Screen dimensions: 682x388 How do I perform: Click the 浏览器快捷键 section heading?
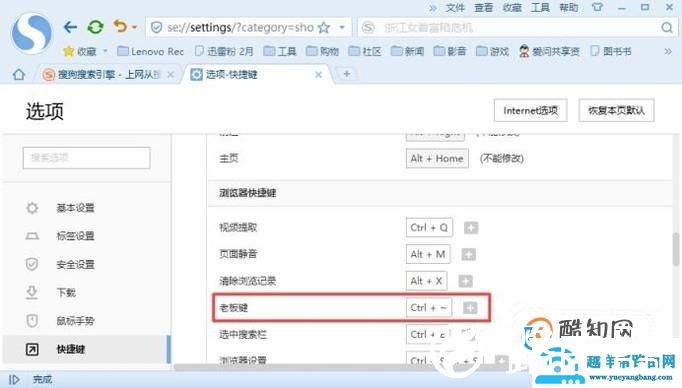tap(247, 193)
